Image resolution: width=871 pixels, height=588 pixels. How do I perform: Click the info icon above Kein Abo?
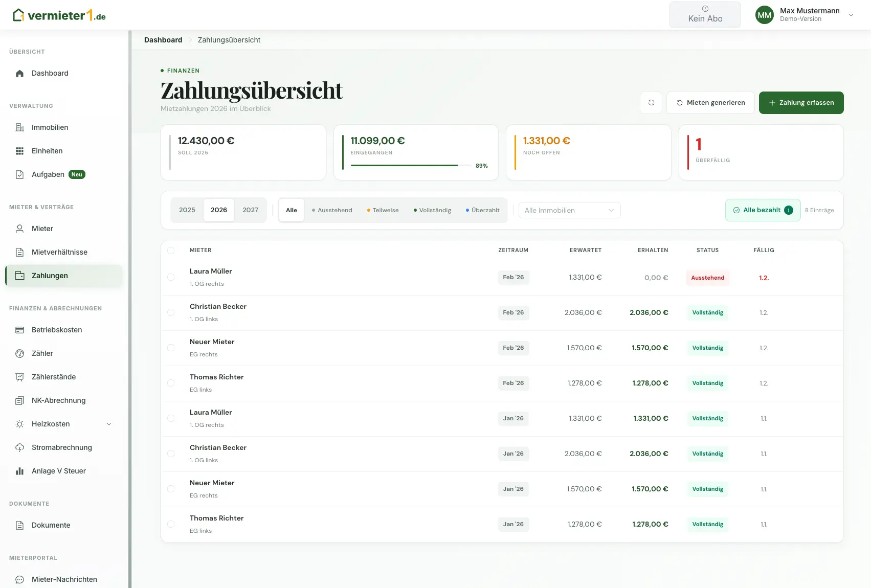point(705,9)
